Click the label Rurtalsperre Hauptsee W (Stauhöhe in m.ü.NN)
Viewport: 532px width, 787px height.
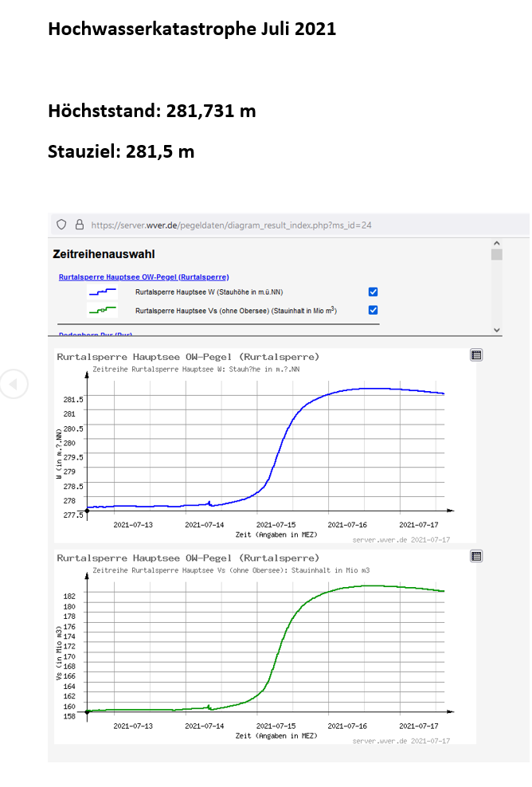click(x=209, y=292)
